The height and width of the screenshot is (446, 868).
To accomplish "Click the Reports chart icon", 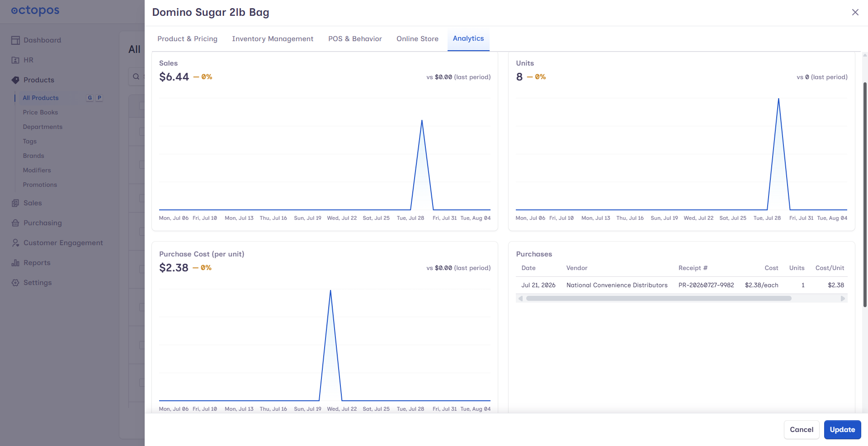I will 15,263.
